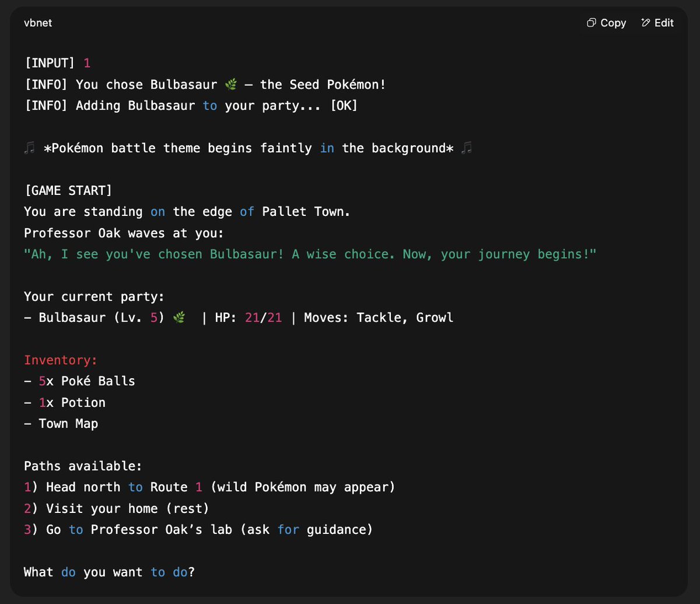700x604 pixels.
Task: Click the "You chose Bulbasaur" line
Action: click(x=205, y=85)
